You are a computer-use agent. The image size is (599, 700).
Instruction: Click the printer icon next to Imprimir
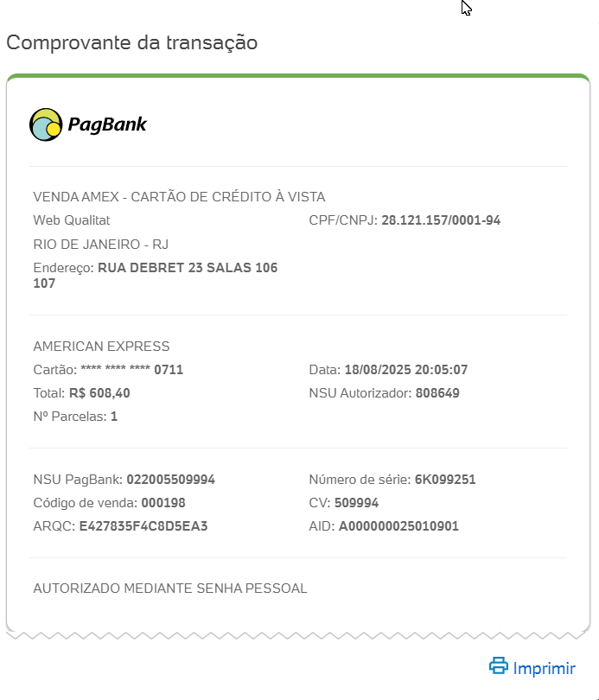[498, 665]
